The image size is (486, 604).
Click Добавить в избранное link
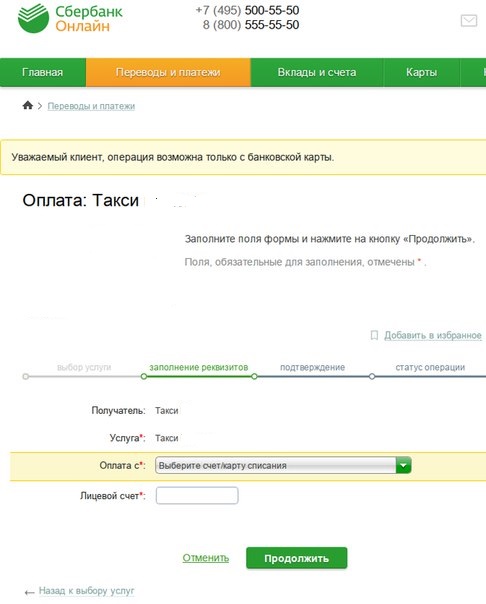click(433, 336)
